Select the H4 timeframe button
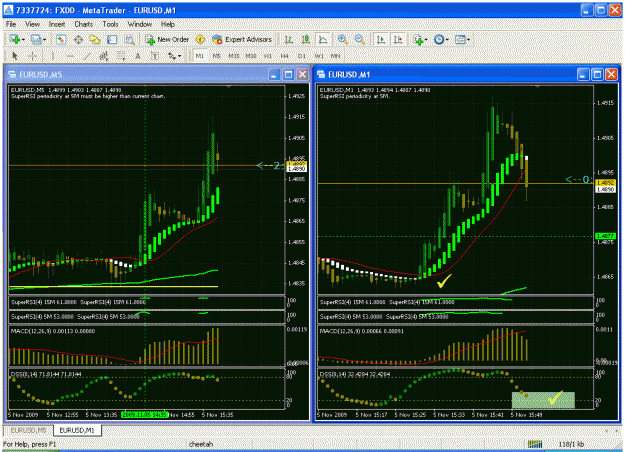The height and width of the screenshot is (452, 625). (284, 56)
